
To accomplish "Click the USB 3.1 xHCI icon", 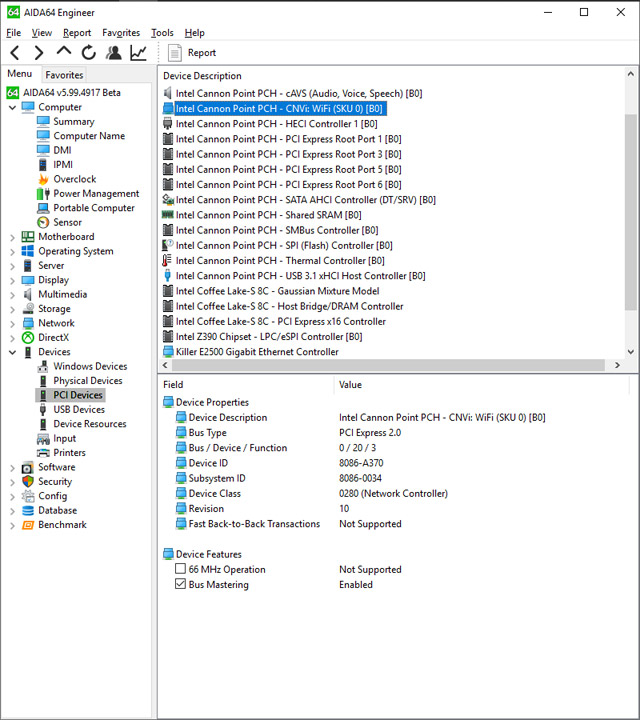I will click(x=168, y=276).
